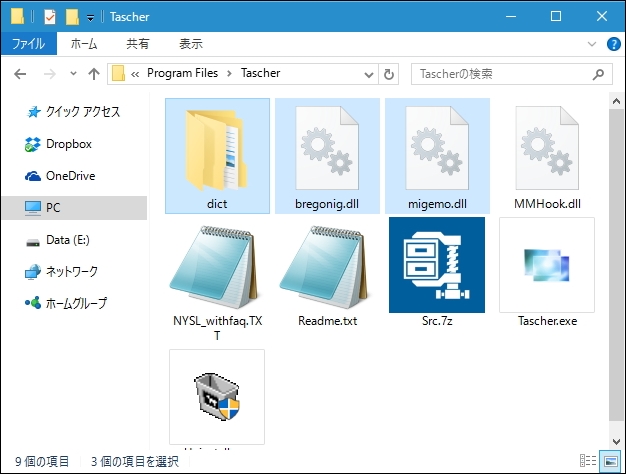Click the properties icon in title bar
This screenshot has width=626, height=474.
(x=50, y=17)
